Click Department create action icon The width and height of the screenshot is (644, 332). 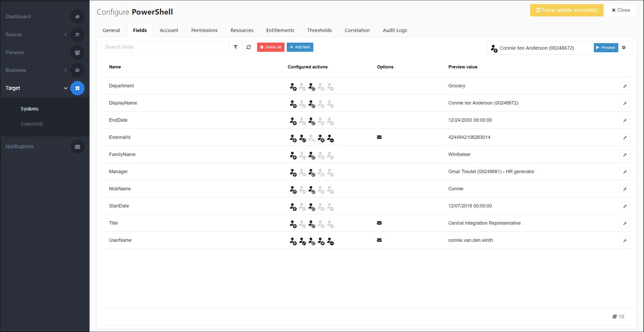pyautogui.click(x=293, y=87)
